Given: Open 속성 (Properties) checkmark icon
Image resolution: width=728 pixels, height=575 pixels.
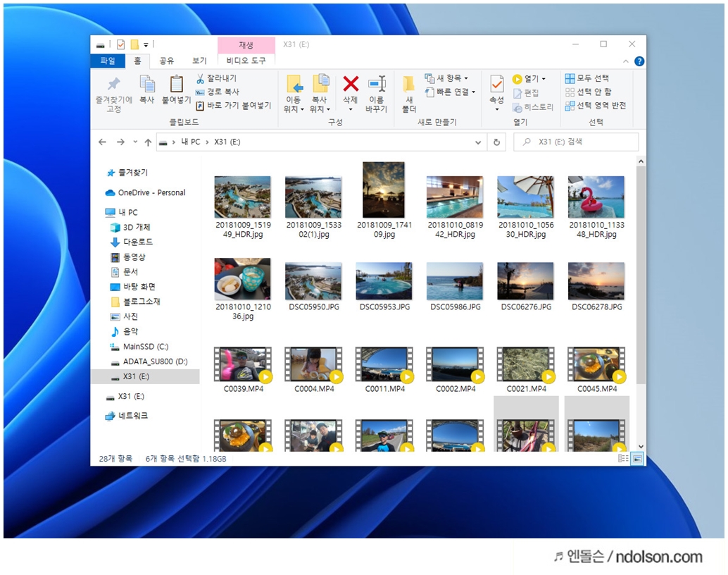Looking at the screenshot, I should [x=497, y=84].
